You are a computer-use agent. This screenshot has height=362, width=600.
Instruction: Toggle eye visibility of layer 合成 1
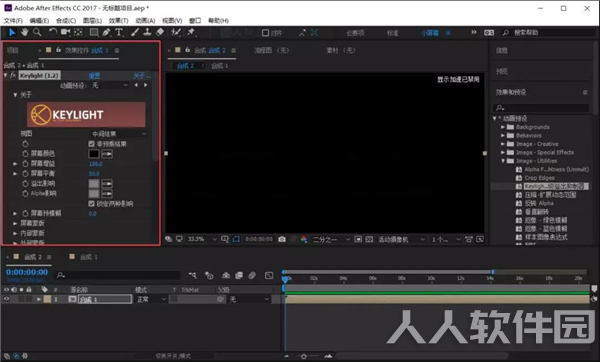(x=6, y=299)
